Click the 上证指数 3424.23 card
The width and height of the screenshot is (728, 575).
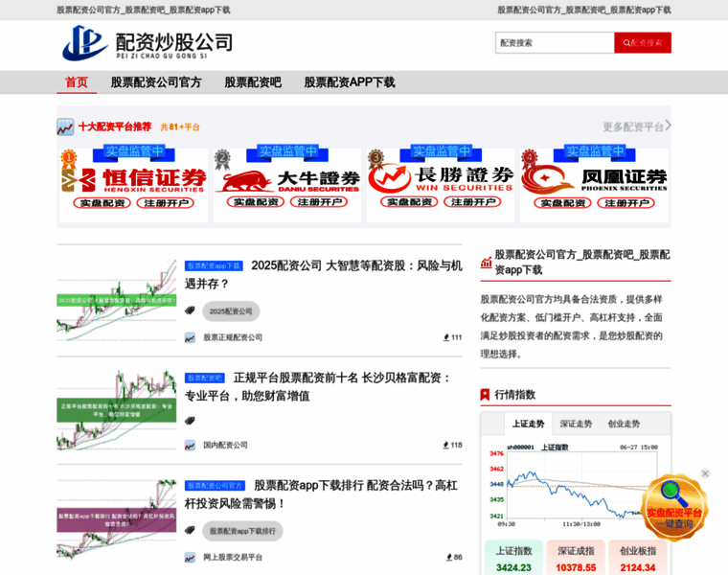[514, 558]
